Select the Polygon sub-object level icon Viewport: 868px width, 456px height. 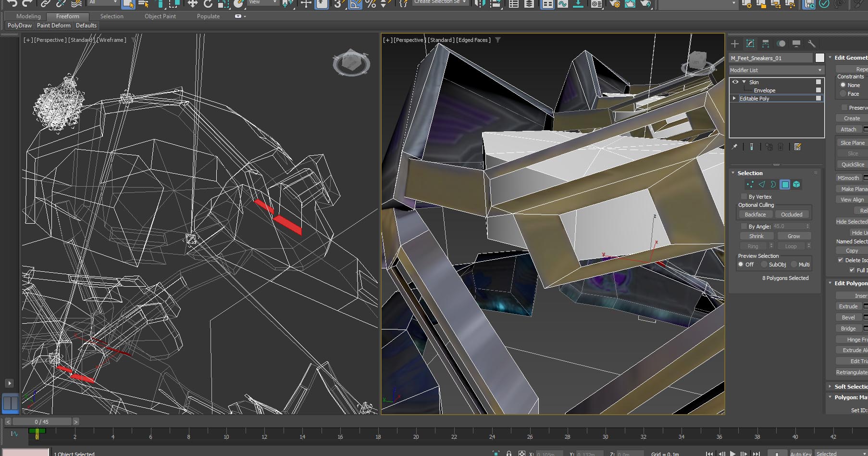point(785,185)
